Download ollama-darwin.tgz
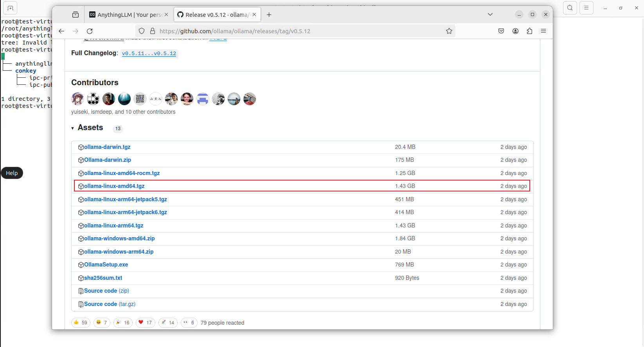 (107, 147)
